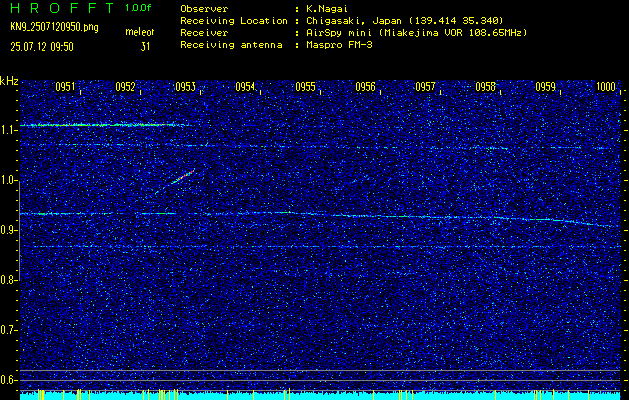Click the 0952 time marker
This screenshot has height=400, width=629.
pyautogui.click(x=125, y=87)
